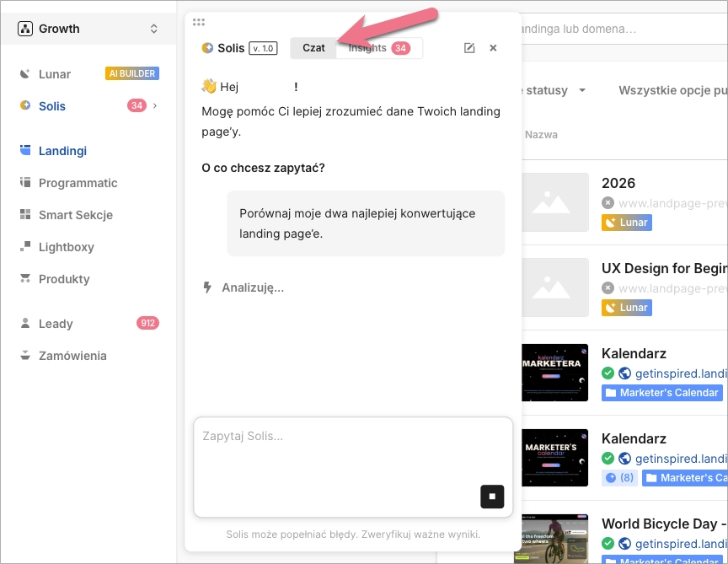Click the globe icon of first Kalendarz
Image resolution: width=728 pixels, height=564 pixels.
pyautogui.click(x=625, y=373)
